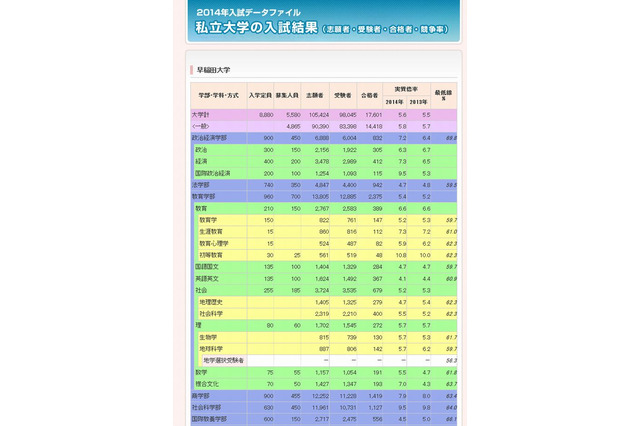
Task: Click the 志願者 column header
Action: tap(315, 95)
